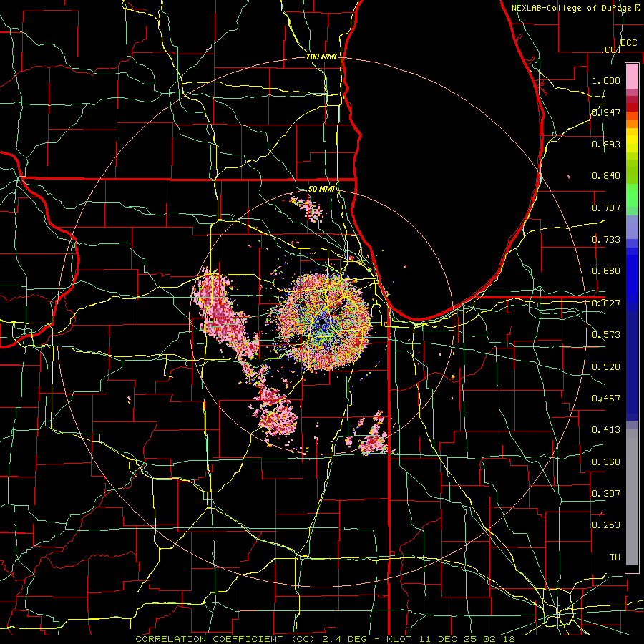Select the 0.893 legend value
Screen dimensions: 644x644
click(606, 144)
